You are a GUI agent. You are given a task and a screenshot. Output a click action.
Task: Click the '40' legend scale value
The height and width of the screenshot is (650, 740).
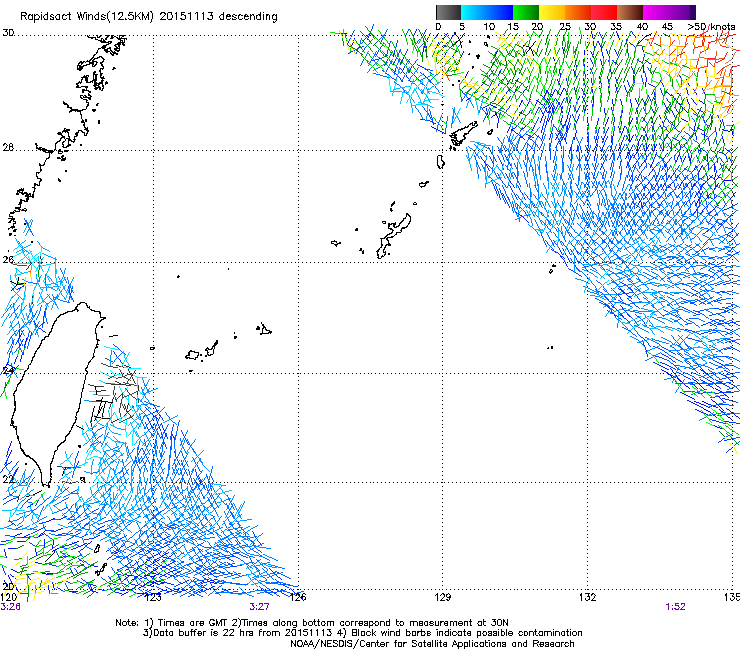click(642, 27)
